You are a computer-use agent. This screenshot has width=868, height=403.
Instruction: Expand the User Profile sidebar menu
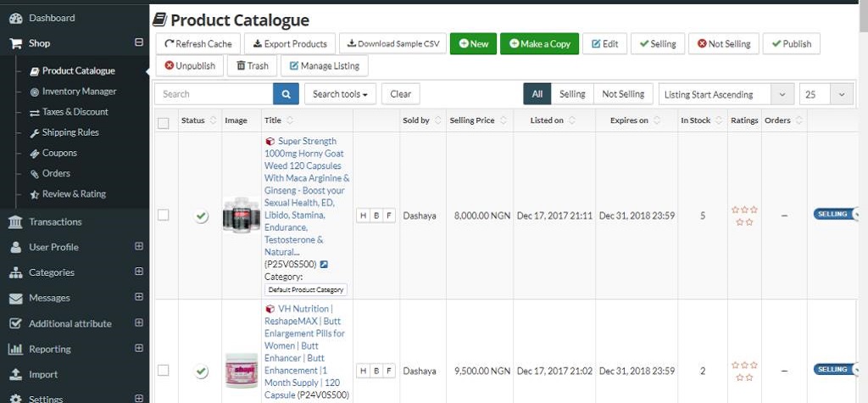(139, 247)
